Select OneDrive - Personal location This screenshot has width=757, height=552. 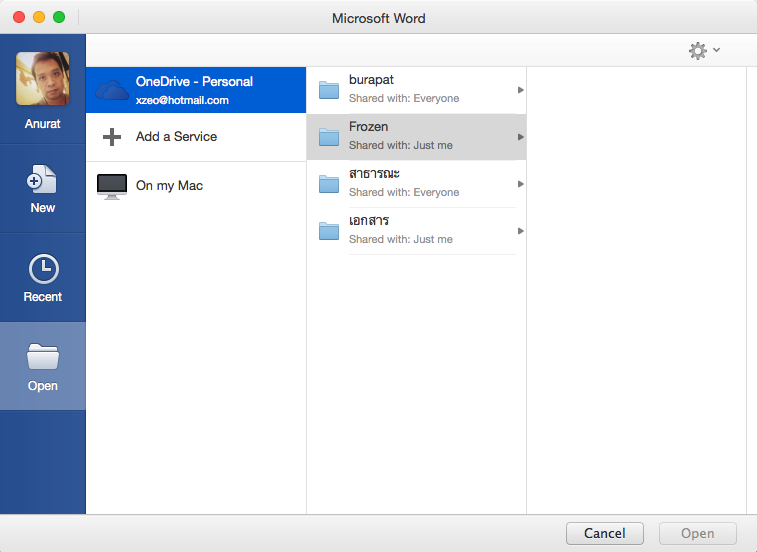[x=196, y=90]
